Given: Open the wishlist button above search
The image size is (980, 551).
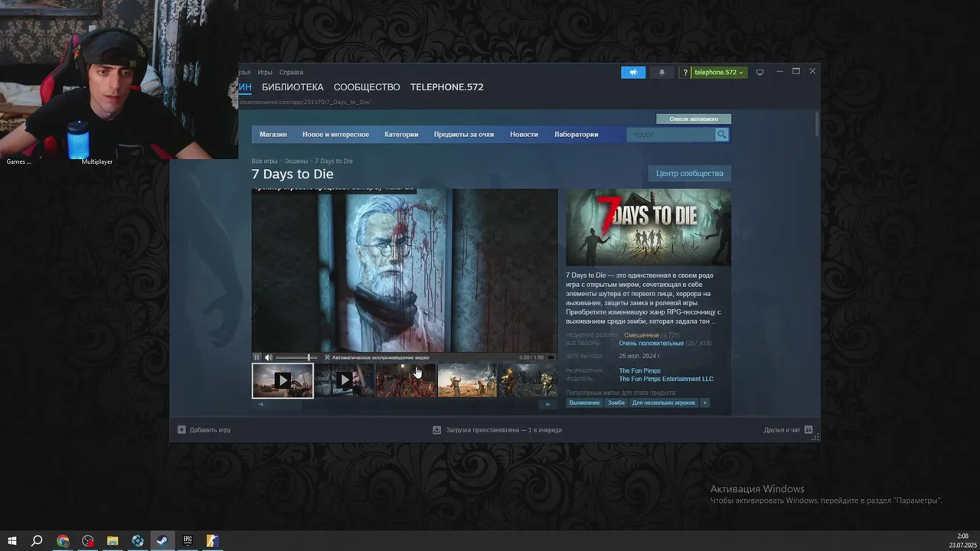Looking at the screenshot, I should tap(694, 119).
